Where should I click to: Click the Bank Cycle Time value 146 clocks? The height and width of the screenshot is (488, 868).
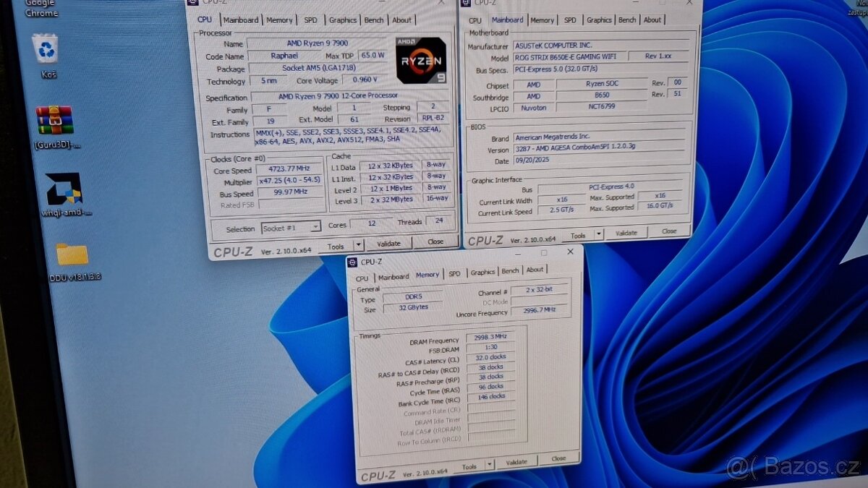click(x=491, y=396)
